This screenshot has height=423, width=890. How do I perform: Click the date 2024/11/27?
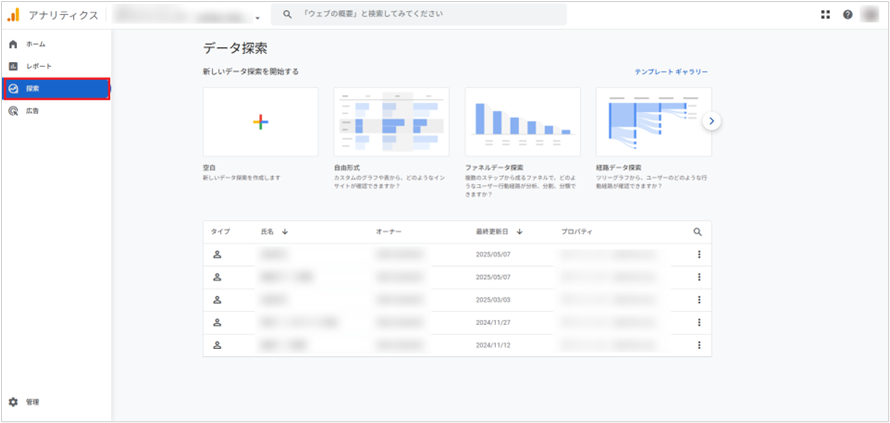(493, 323)
